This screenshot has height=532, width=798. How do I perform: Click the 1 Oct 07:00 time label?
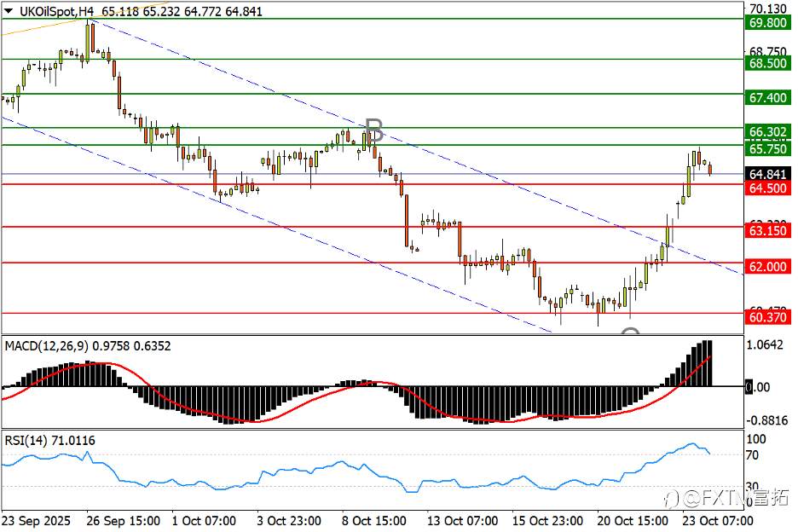[x=204, y=521]
